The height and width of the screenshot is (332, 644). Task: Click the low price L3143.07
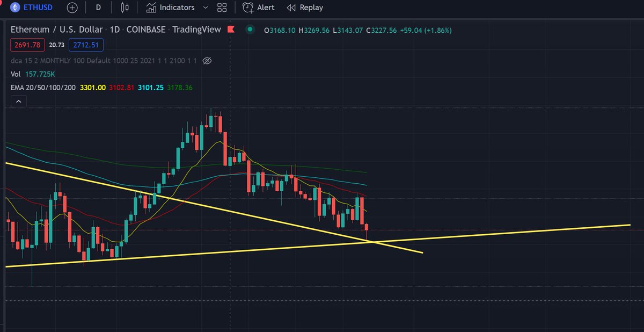348,31
